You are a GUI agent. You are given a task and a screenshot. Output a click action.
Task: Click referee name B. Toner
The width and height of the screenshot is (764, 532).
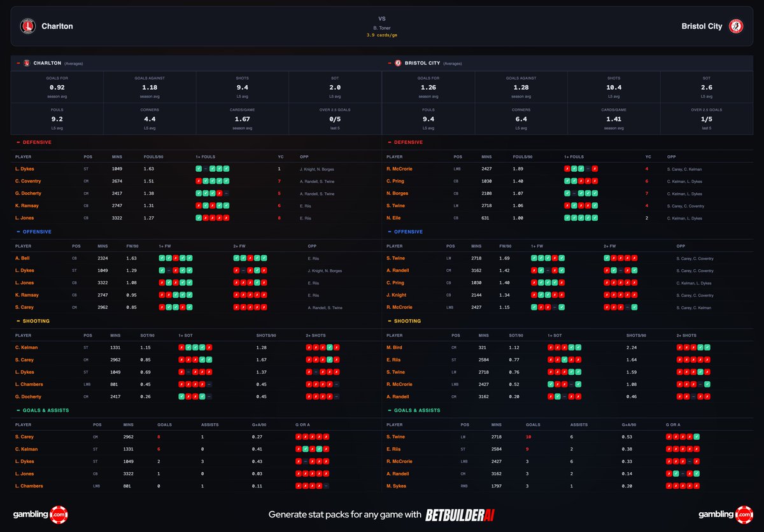pyautogui.click(x=382, y=28)
